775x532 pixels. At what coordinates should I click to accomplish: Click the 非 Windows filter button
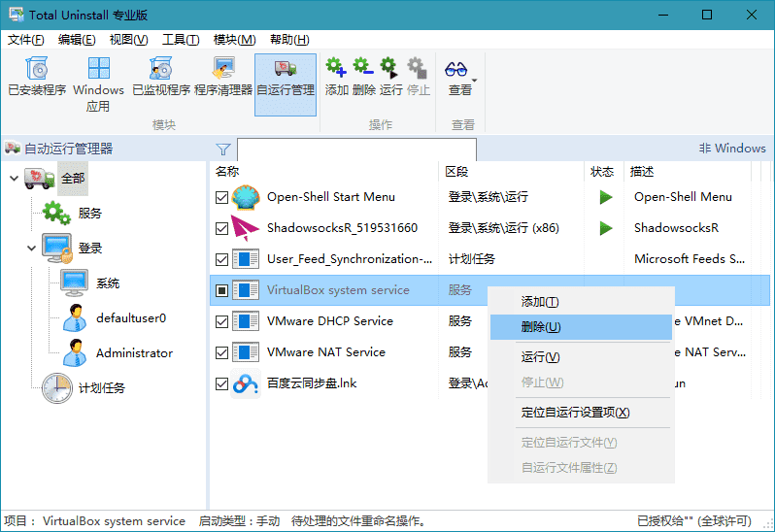click(x=731, y=149)
